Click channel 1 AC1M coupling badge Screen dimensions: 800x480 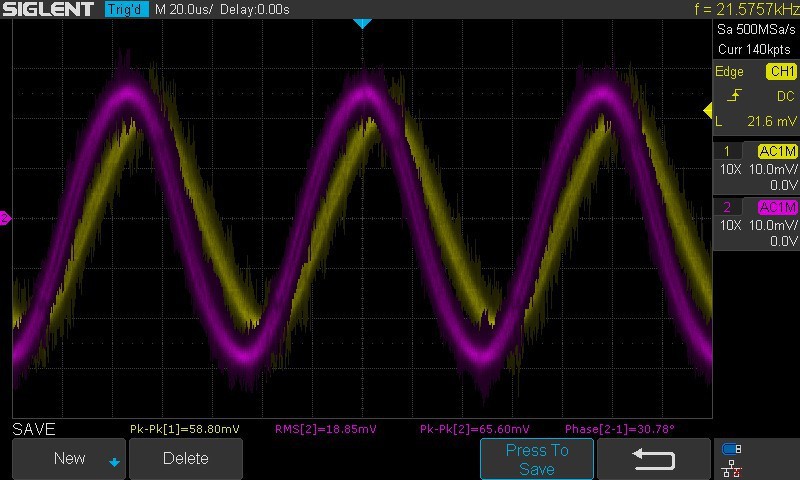(777, 151)
